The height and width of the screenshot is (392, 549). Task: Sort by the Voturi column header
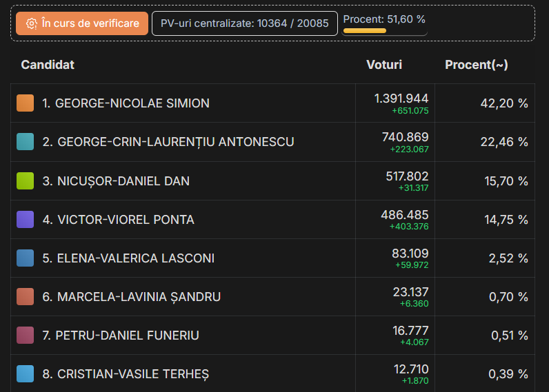tap(384, 65)
